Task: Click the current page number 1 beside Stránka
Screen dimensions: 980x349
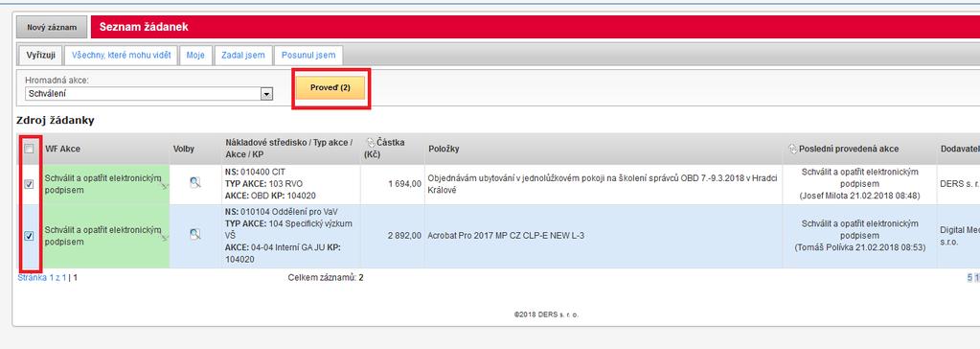Action: [x=76, y=277]
